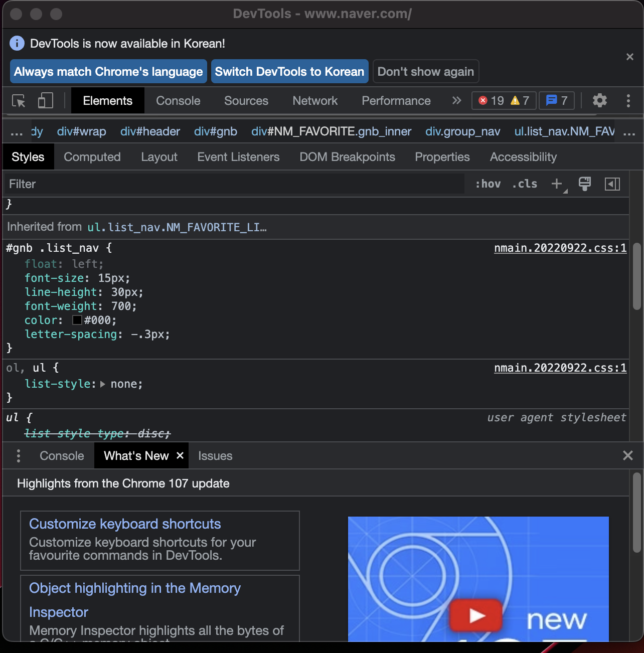Open the errors and warnings counter
The width and height of the screenshot is (644, 653).
pyautogui.click(x=504, y=101)
